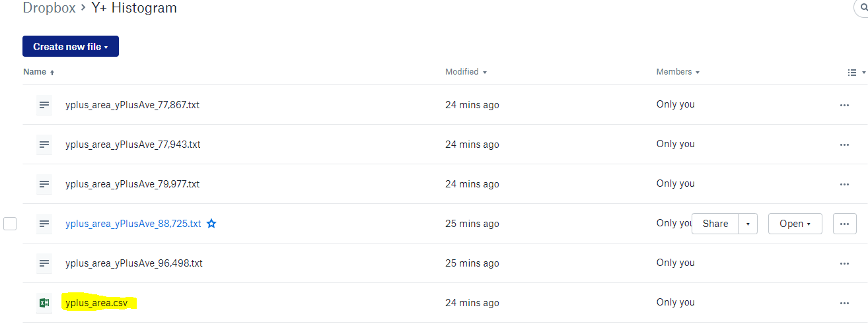Star the yplus_area_yPlusAve_88,725.txt file

click(x=211, y=224)
